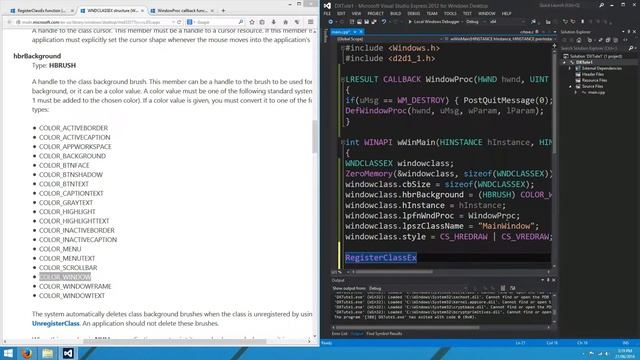Open the FILE menu in Visual Studio

[327, 13]
